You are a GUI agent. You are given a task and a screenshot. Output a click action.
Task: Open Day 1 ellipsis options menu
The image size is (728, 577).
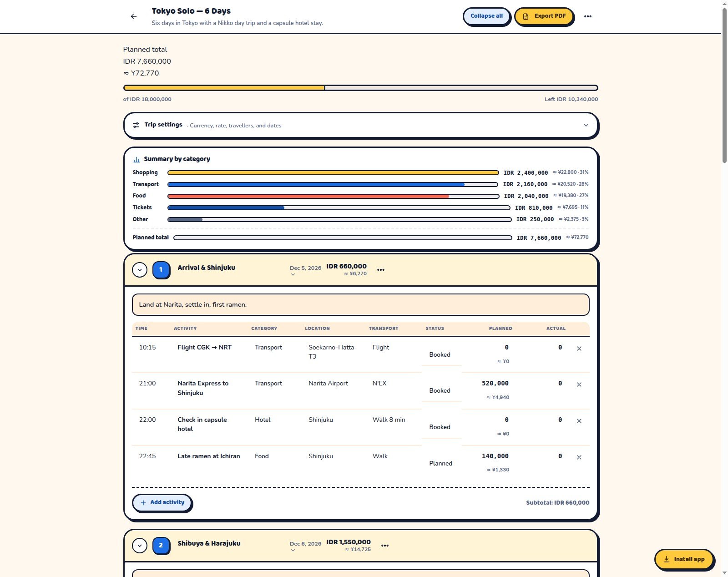[x=381, y=270]
